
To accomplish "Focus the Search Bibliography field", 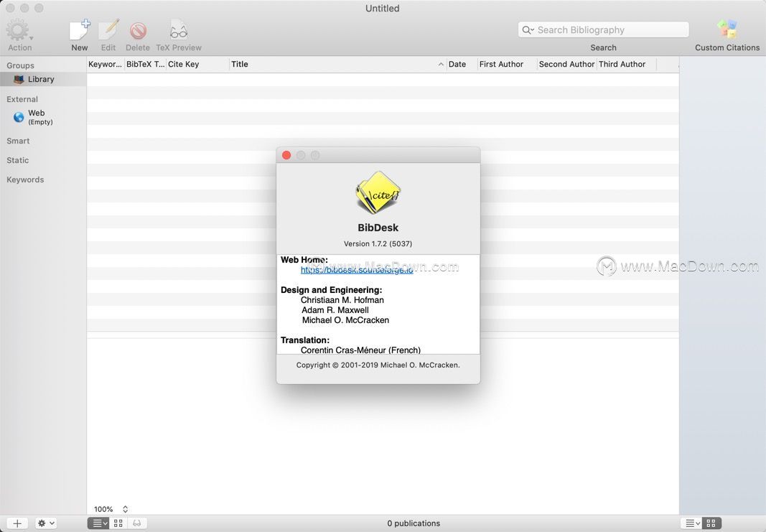I will [x=603, y=30].
